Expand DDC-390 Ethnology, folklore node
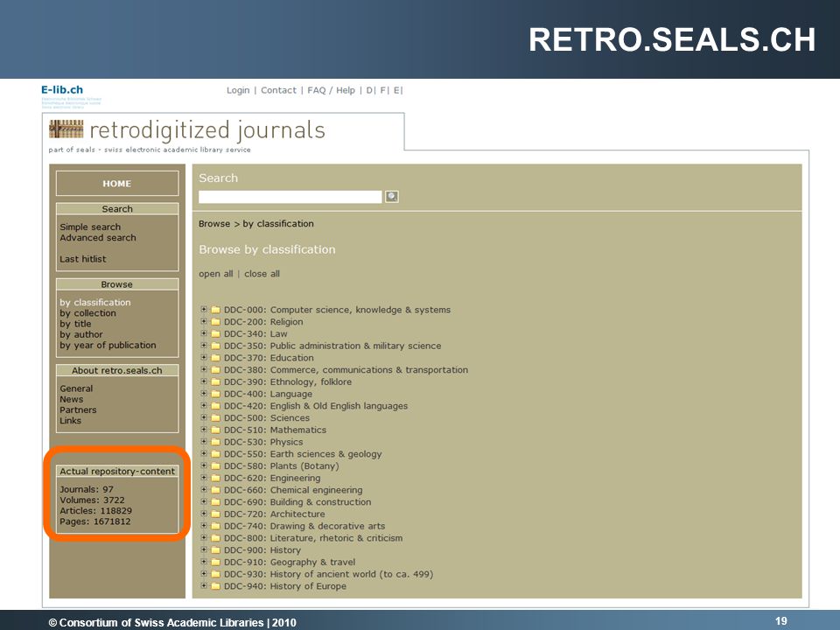Screen dimensions: 840x630 click(204, 381)
